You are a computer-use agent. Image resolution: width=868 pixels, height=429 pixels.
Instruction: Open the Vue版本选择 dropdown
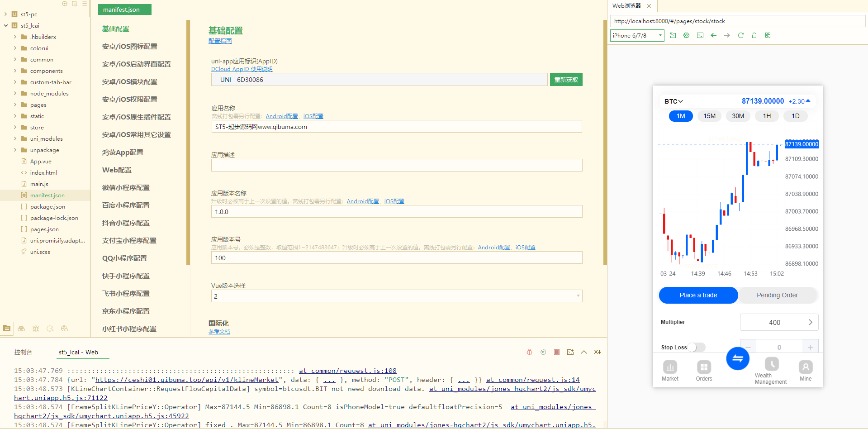[x=396, y=296]
